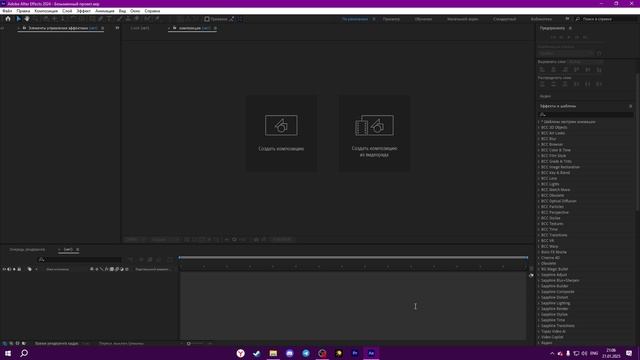Click the label tag column icon in the timeline

point(29,269)
